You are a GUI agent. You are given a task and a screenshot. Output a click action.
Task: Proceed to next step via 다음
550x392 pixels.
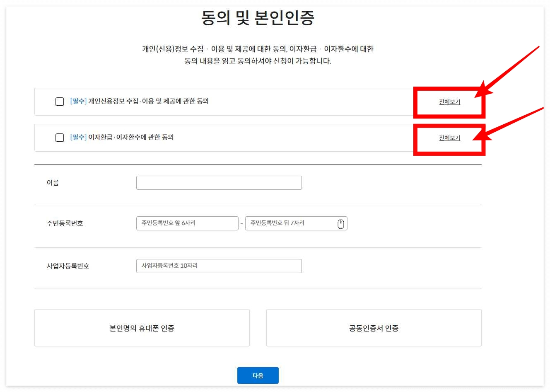coord(258,375)
